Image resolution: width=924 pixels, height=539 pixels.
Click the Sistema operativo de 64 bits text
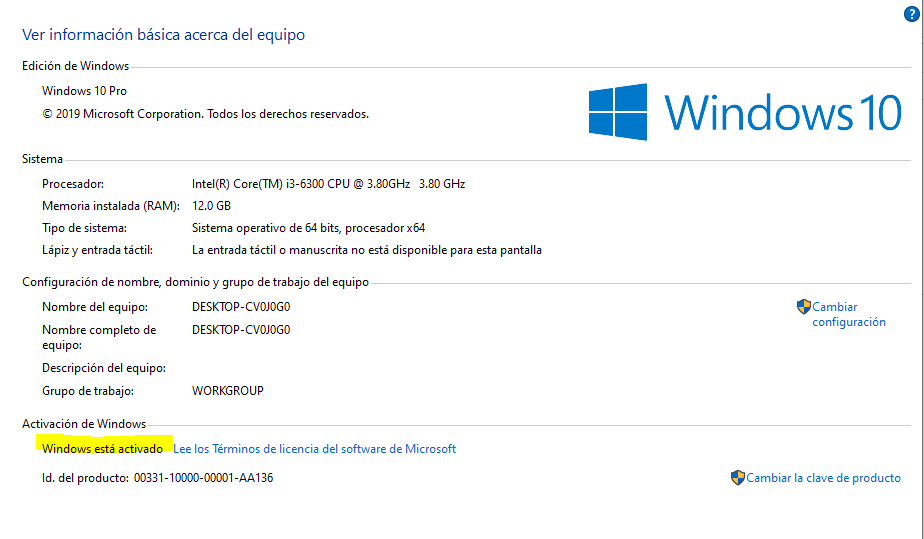pyautogui.click(x=308, y=228)
